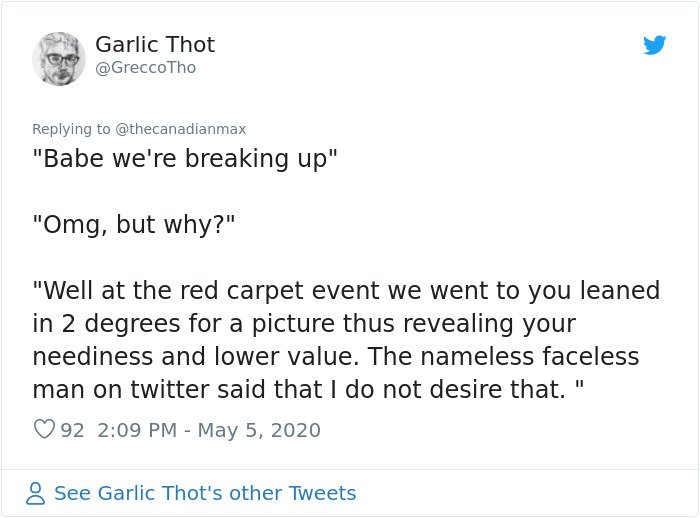Click the Garlic Thot display name
Viewport: 700px width, 518px height.
tap(154, 44)
